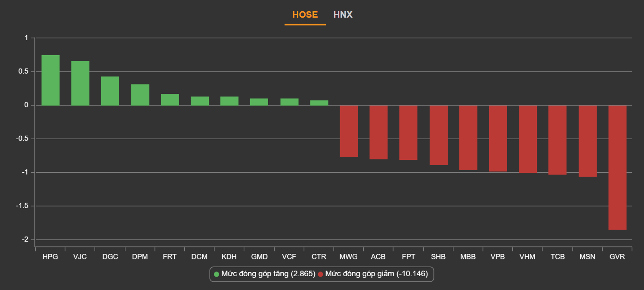Click the red legend color dot
This screenshot has height=290, width=644.
pos(320,274)
